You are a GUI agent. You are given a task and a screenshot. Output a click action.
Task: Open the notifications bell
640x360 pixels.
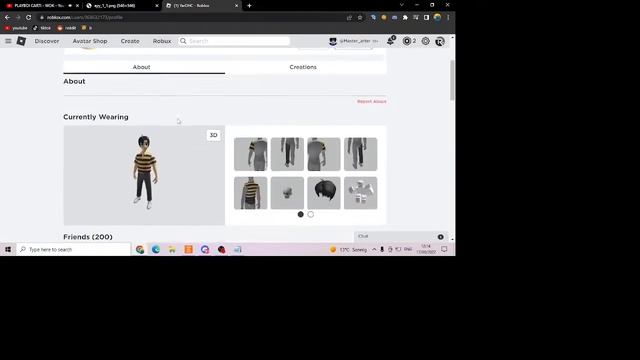tap(391, 41)
